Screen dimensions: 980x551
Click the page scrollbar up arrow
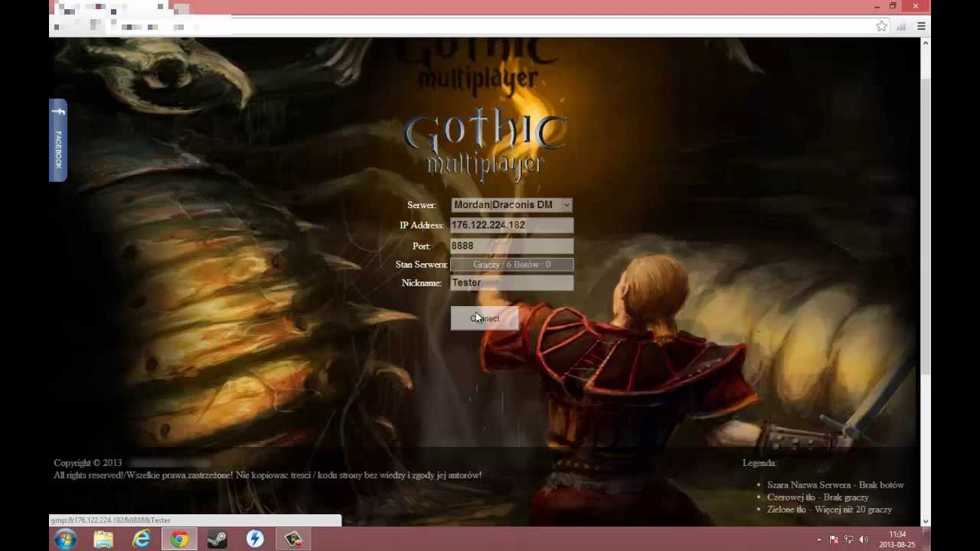[925, 43]
